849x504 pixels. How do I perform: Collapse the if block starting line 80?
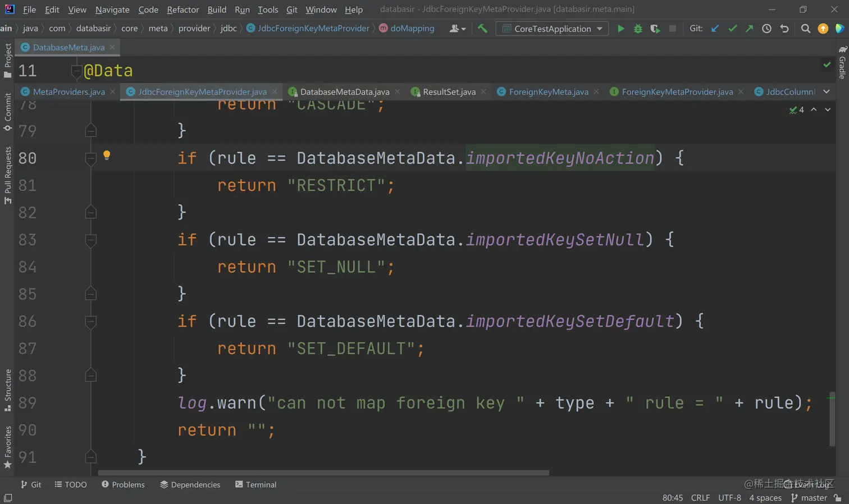click(x=91, y=158)
